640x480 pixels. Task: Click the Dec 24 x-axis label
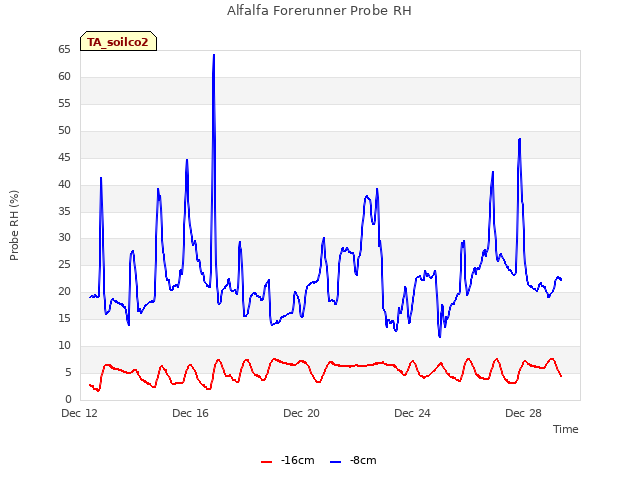(412, 413)
